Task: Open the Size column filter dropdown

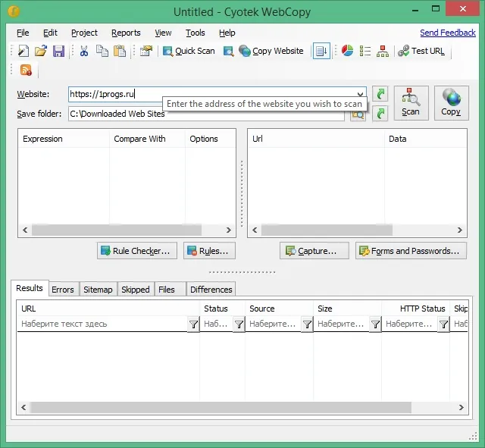Action: pyautogui.click(x=375, y=324)
